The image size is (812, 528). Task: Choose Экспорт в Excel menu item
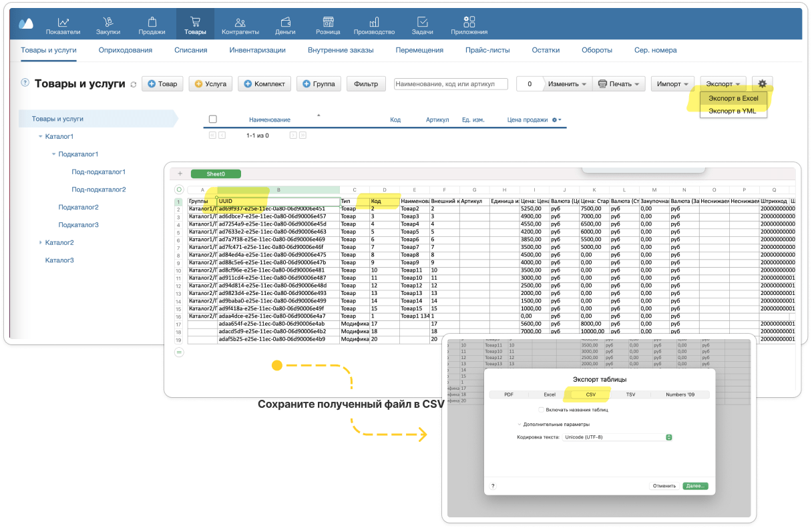click(733, 98)
